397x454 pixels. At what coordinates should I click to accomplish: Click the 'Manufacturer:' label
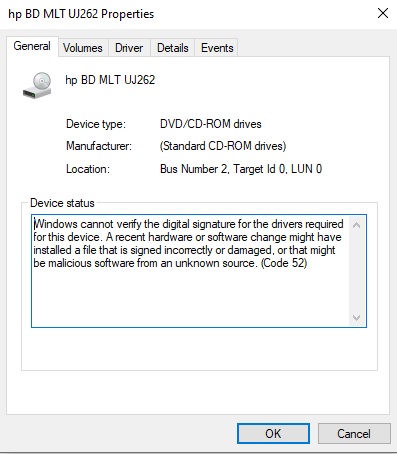tap(99, 146)
